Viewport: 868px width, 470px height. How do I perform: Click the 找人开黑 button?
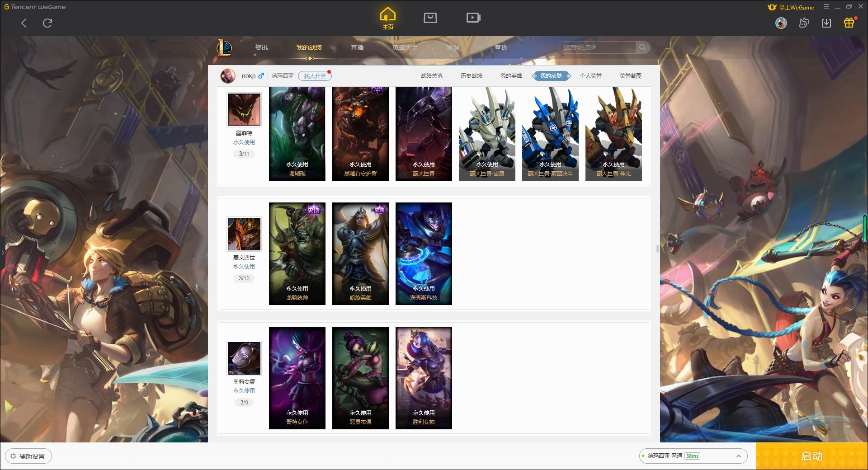(315, 76)
